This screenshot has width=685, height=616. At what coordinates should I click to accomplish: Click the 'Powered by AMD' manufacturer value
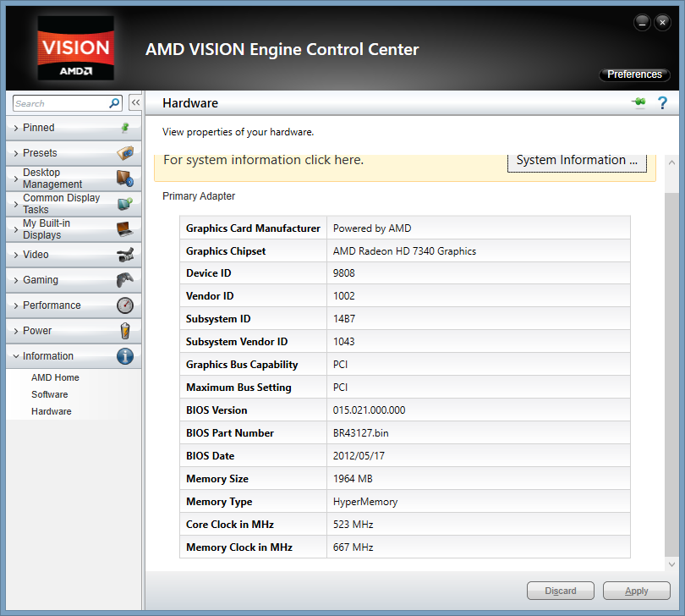372,228
